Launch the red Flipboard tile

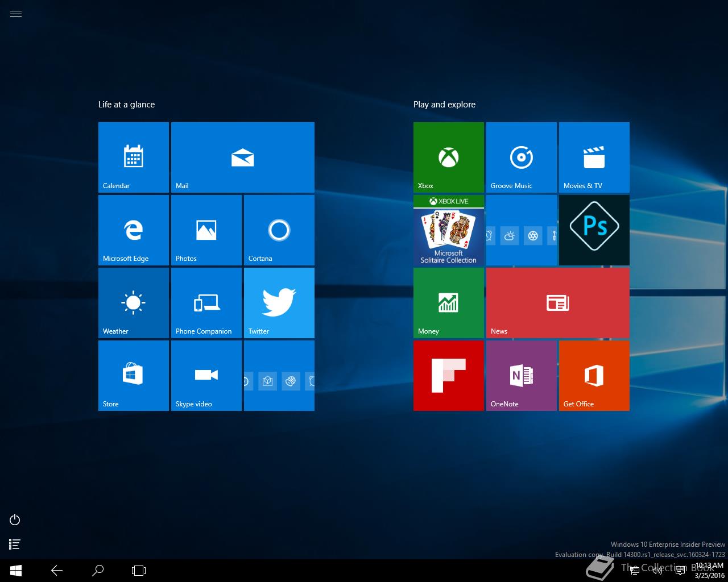pyautogui.click(x=449, y=376)
